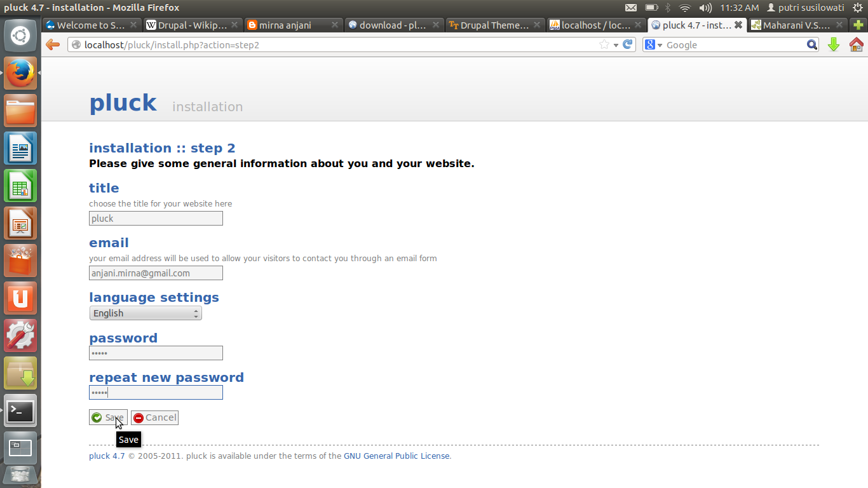Reload the page using refresh icon
This screenshot has height=488, width=868.
tap(628, 44)
